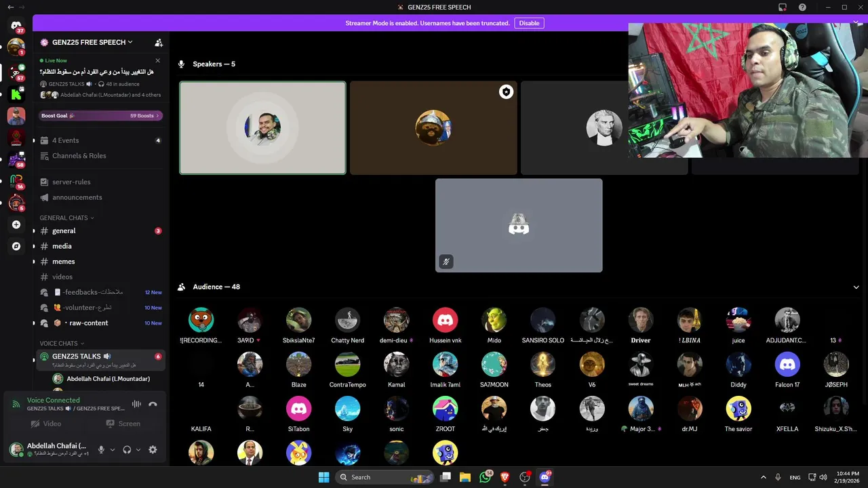Open Boost Goal 59 Boosts bar
This screenshot has width=868, height=488.
100,116
